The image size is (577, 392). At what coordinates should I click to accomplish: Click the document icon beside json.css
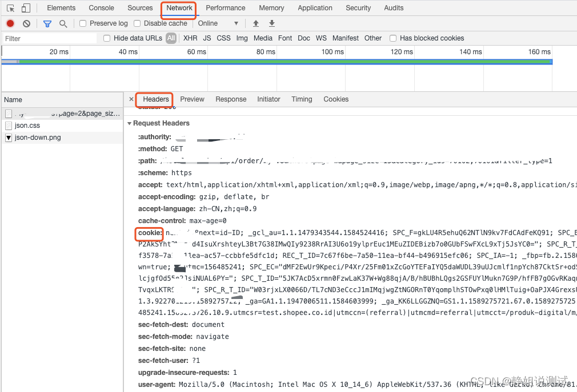9,126
